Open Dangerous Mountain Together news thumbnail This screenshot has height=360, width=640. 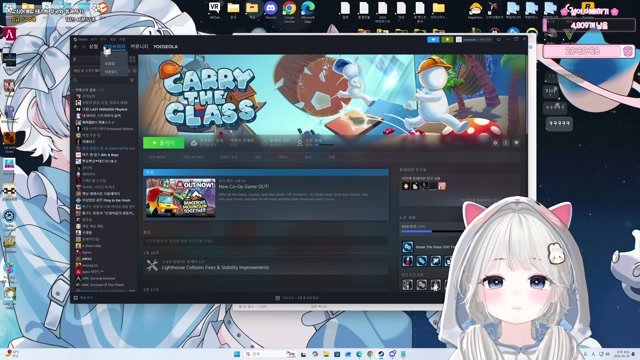pos(180,198)
